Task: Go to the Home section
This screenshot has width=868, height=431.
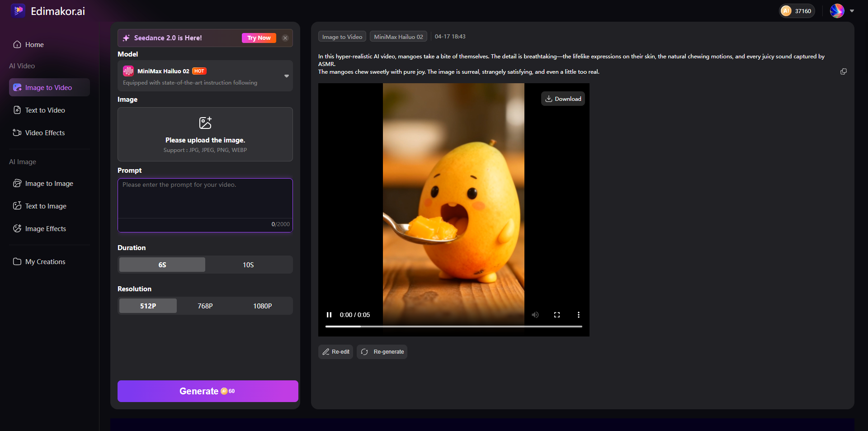Action: pyautogui.click(x=33, y=44)
